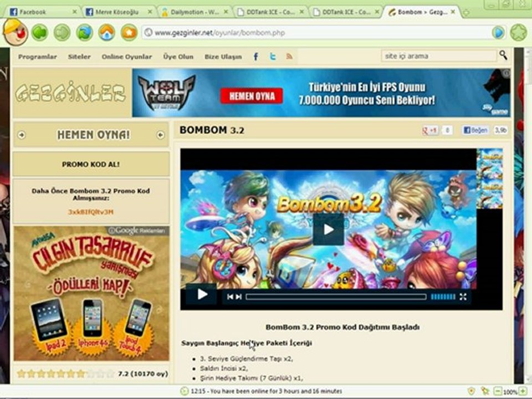This screenshot has width=532, height=399.
Task: Click the promo code 3xkBIfQ8v3M text
Action: [90, 212]
